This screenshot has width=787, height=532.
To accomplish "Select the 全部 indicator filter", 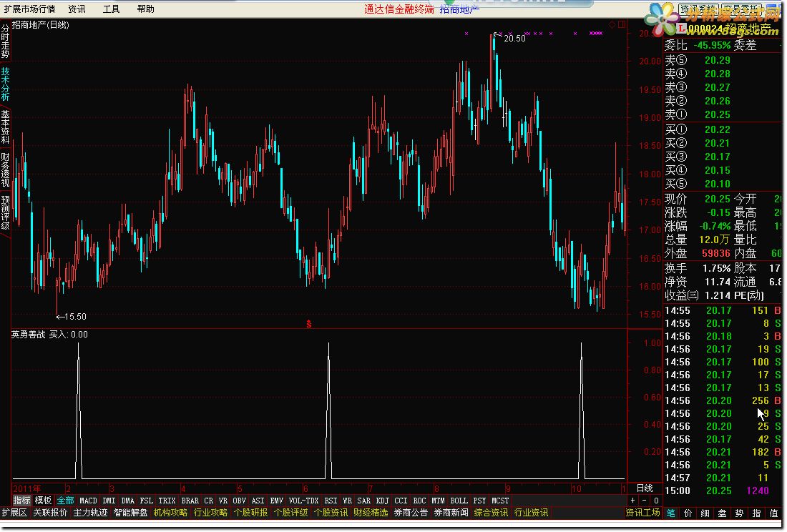I will 65,501.
